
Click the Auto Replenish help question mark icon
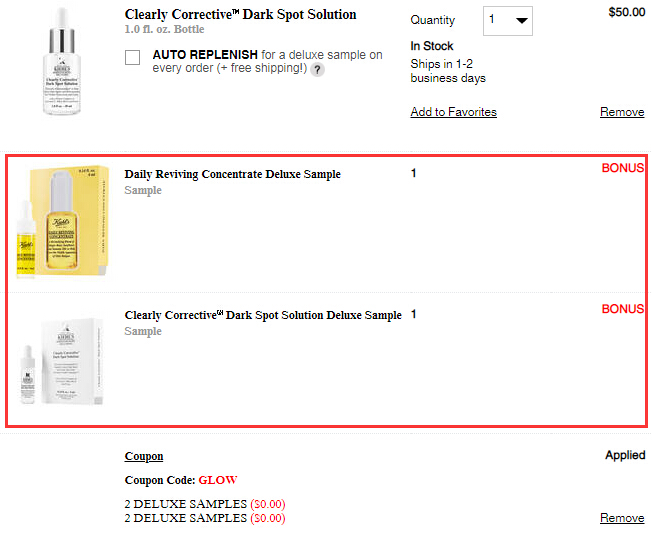pos(318,70)
